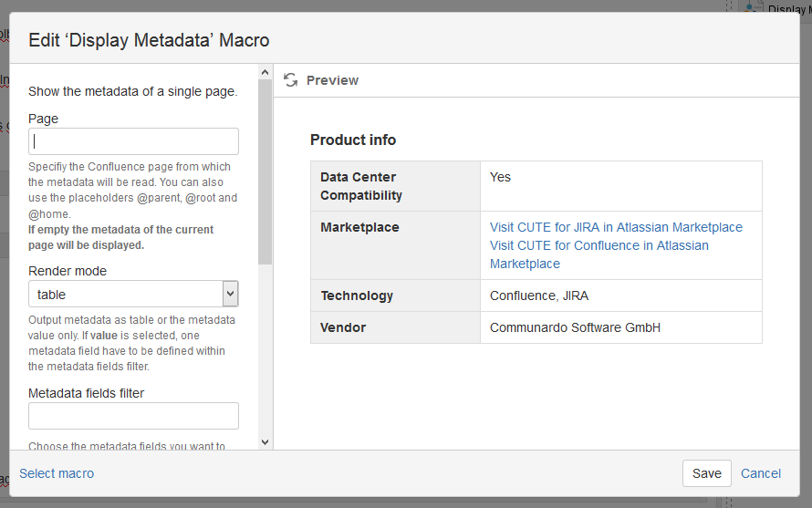Click the Product info heading

353,140
